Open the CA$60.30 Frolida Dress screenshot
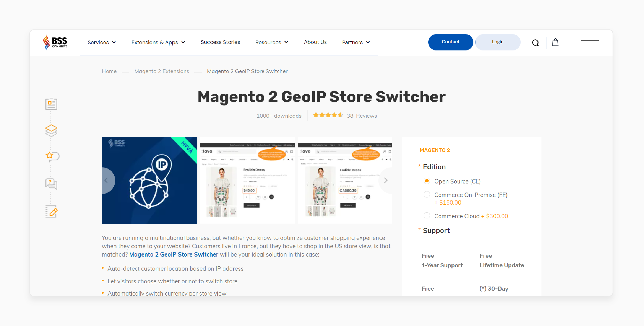This screenshot has width=644, height=326. tap(345, 180)
